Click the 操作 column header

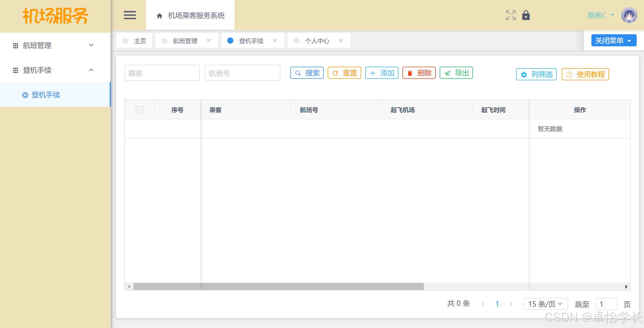point(580,110)
